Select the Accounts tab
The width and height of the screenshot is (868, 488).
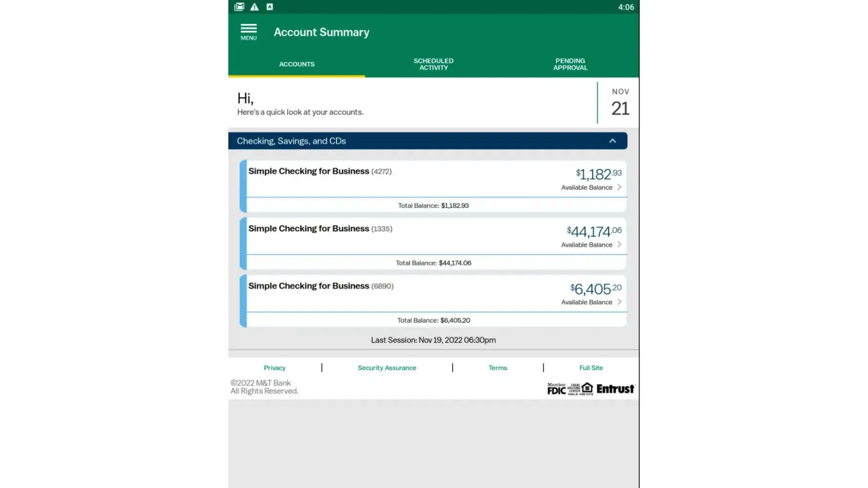pyautogui.click(x=297, y=64)
